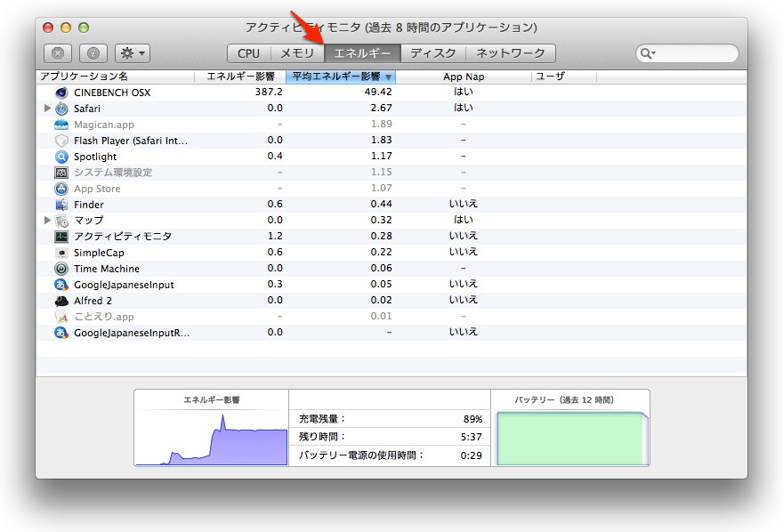The height and width of the screenshot is (532, 783).
Task: Click the 2.67 average value for Safari
Action: click(381, 108)
